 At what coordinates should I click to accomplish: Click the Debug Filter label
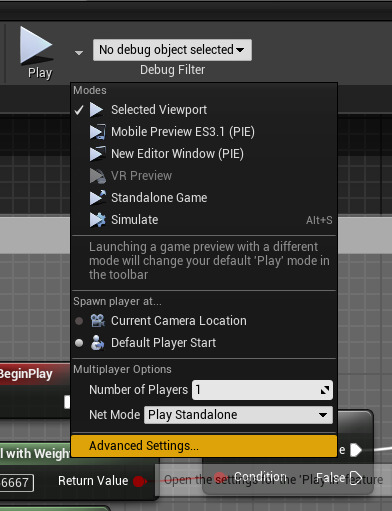point(172,70)
